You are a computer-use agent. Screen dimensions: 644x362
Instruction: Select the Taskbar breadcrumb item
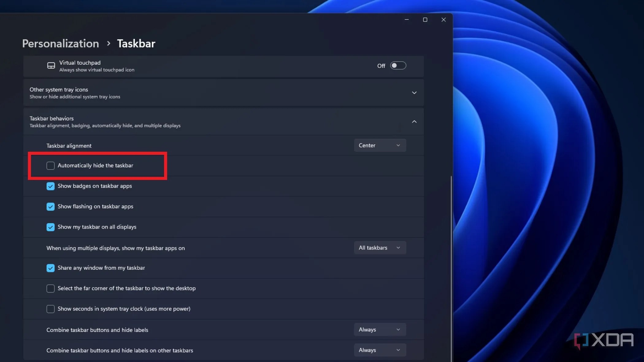[136, 43]
